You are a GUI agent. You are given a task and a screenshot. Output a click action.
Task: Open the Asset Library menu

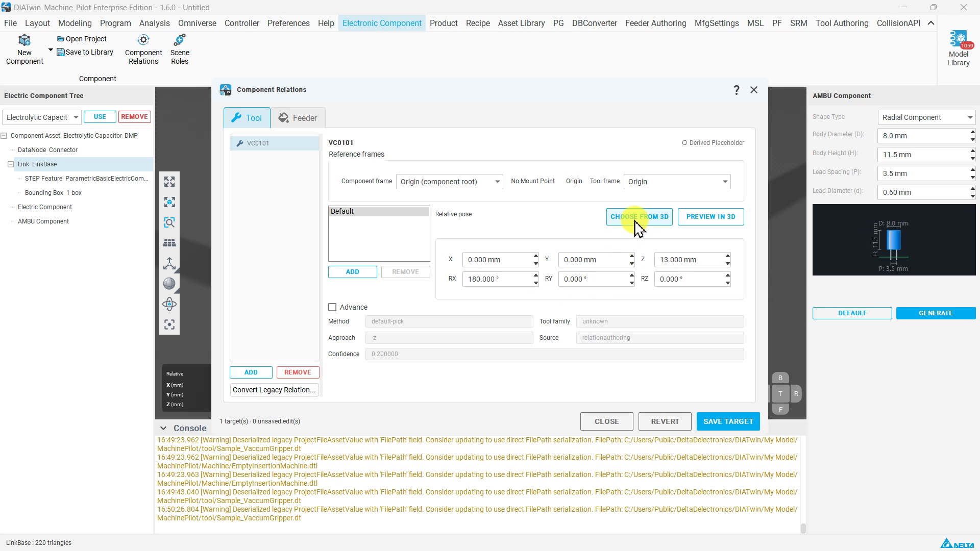(x=521, y=23)
